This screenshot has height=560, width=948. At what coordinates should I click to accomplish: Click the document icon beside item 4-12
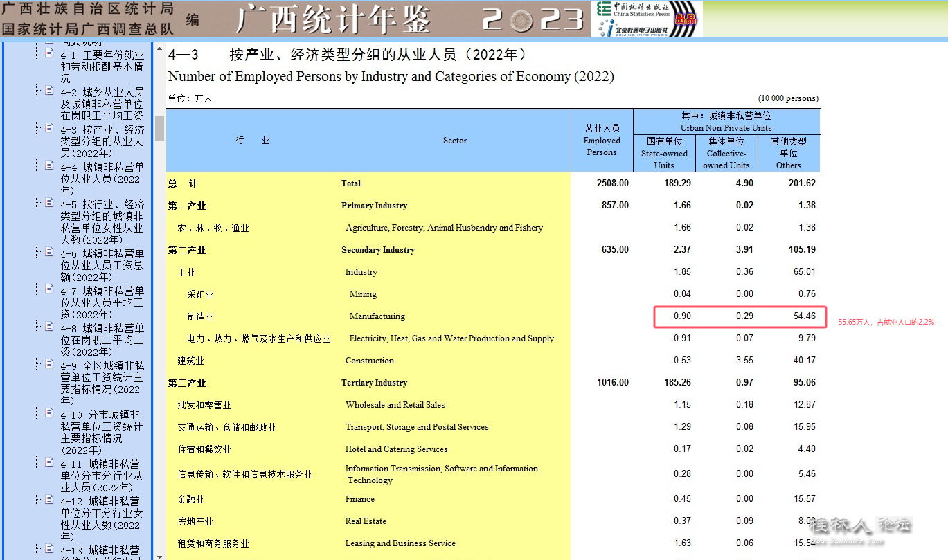(x=49, y=500)
